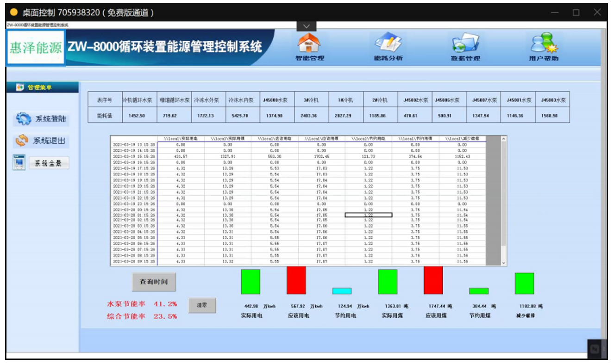The height and width of the screenshot is (364, 614).
Task: Select the 系统退出 menu item
Action: click(49, 141)
